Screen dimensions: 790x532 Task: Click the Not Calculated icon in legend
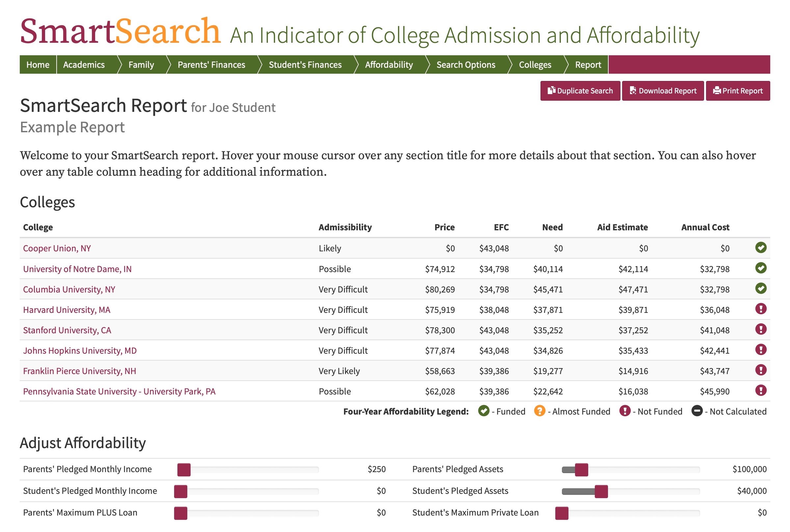698,411
